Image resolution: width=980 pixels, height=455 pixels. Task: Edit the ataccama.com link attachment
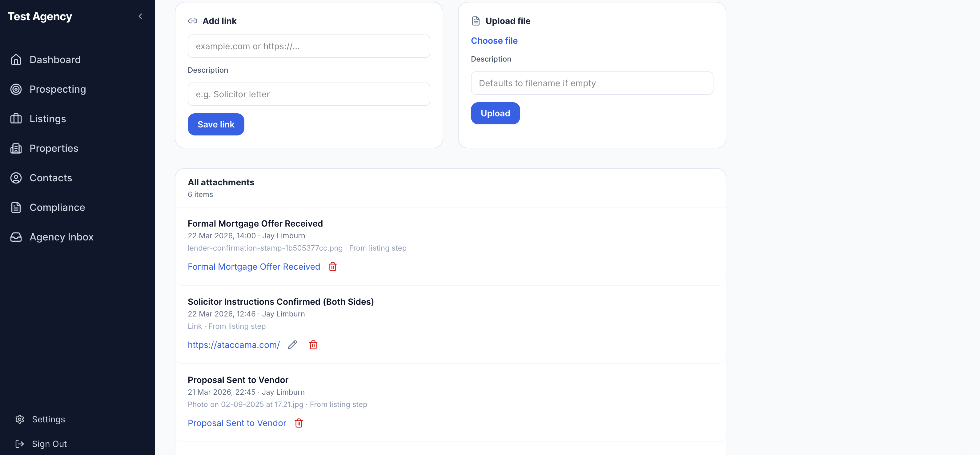point(292,345)
